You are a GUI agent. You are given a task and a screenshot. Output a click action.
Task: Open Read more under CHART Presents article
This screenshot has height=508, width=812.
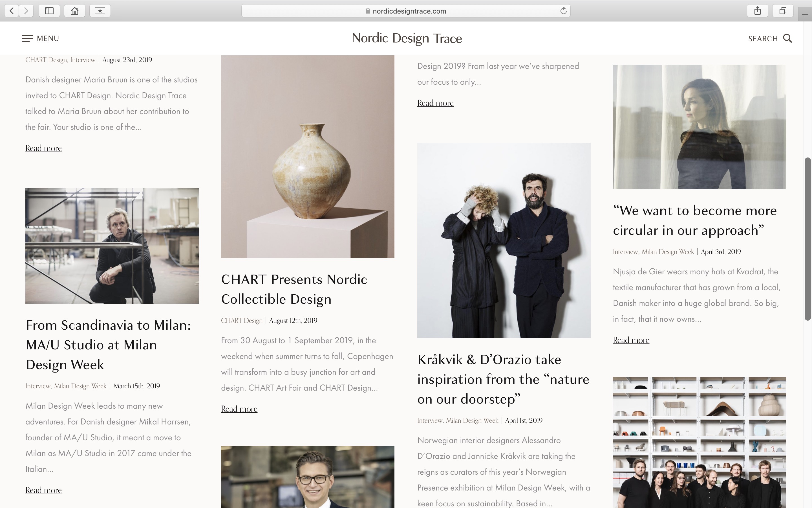[239, 409]
